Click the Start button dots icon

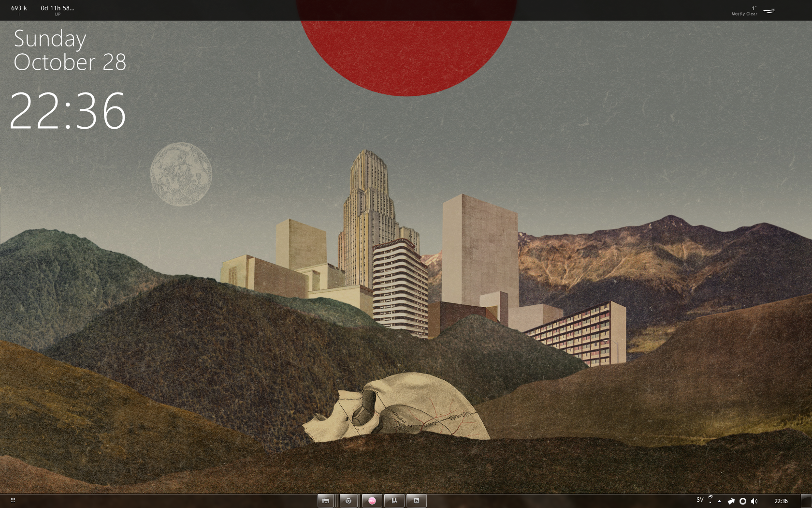13,500
